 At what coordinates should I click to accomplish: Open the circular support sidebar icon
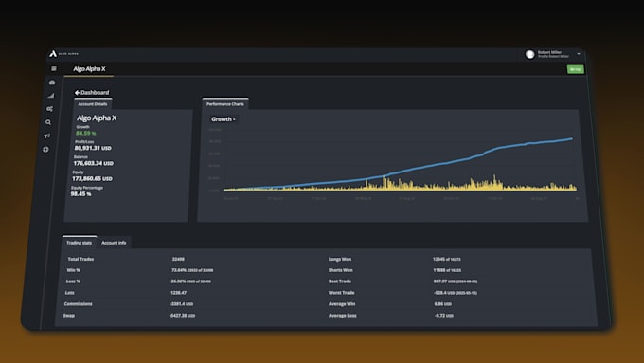click(x=45, y=149)
